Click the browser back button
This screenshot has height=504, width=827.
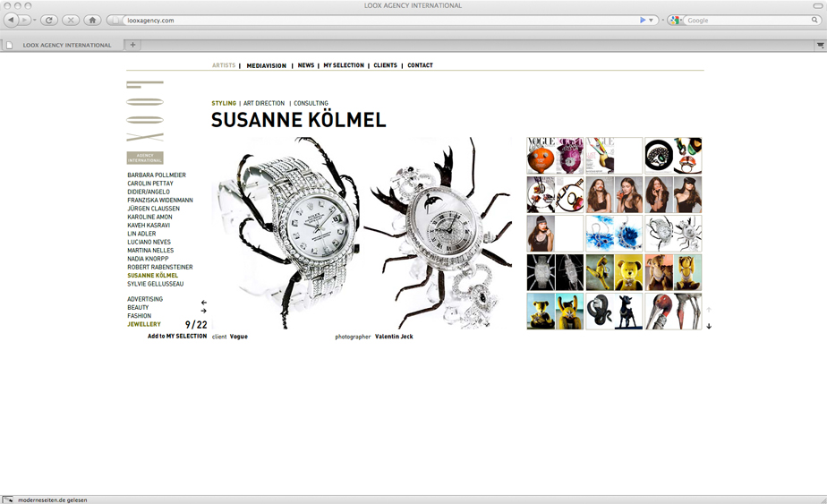pos(12,20)
